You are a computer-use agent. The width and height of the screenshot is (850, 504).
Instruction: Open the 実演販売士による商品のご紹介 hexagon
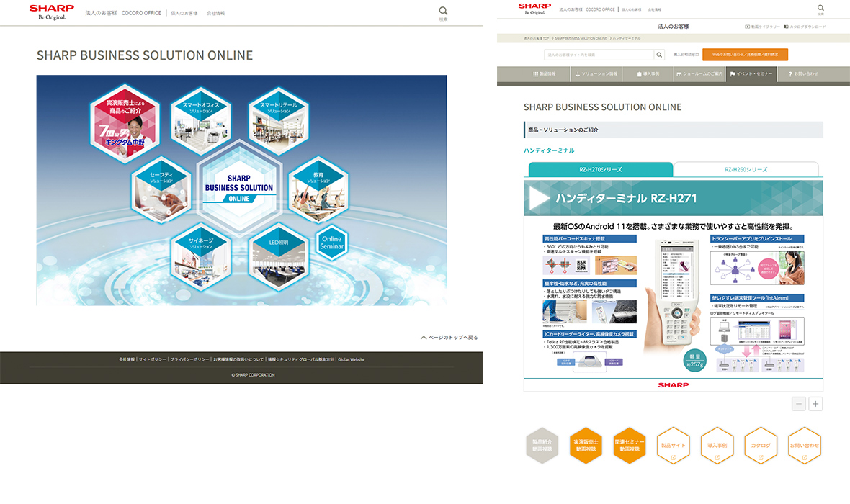[x=125, y=123]
